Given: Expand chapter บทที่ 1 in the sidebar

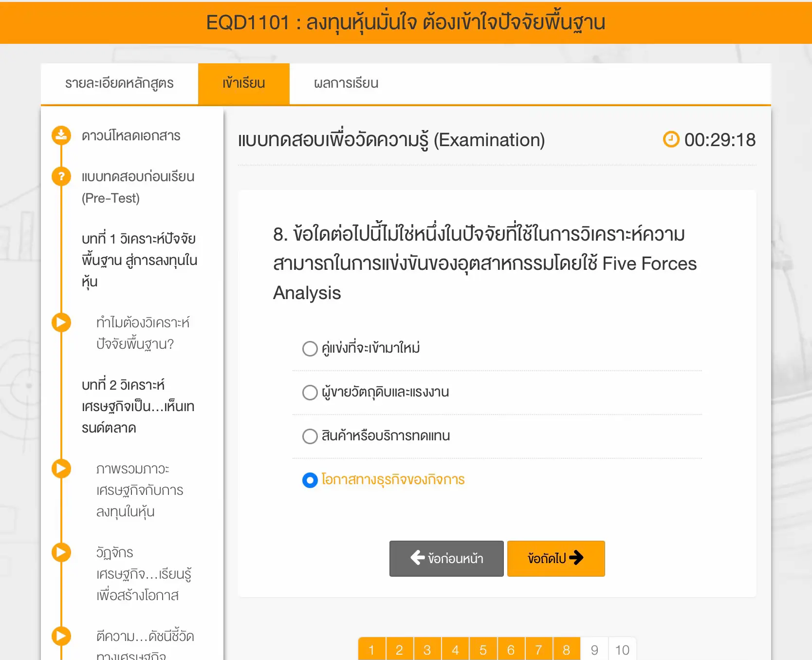Looking at the screenshot, I should click(x=139, y=260).
